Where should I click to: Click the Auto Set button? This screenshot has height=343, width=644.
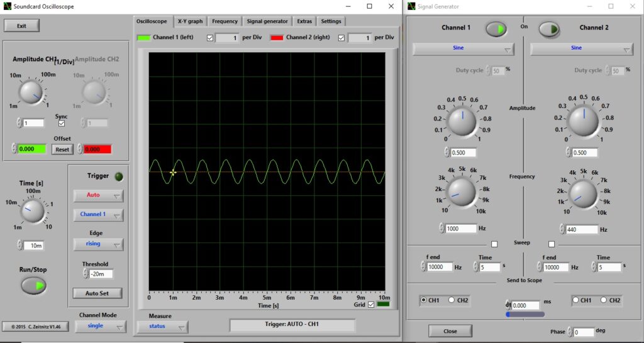coord(97,293)
